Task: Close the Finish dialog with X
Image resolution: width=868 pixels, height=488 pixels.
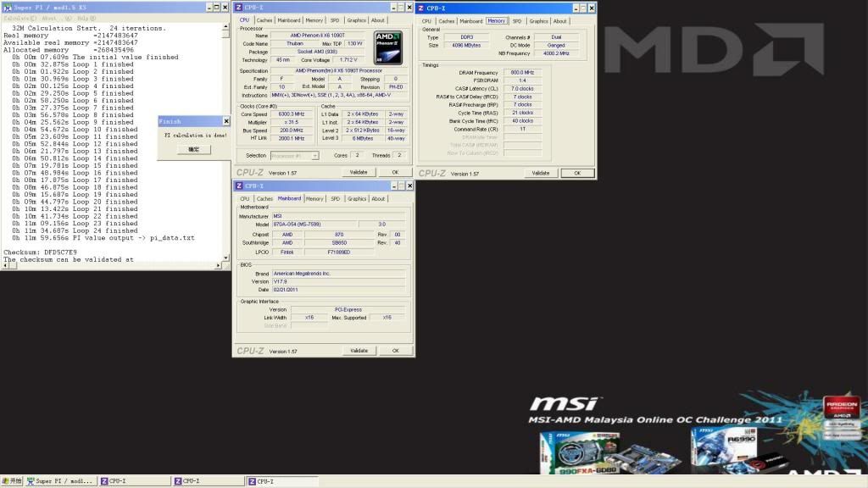Action: pyautogui.click(x=225, y=121)
